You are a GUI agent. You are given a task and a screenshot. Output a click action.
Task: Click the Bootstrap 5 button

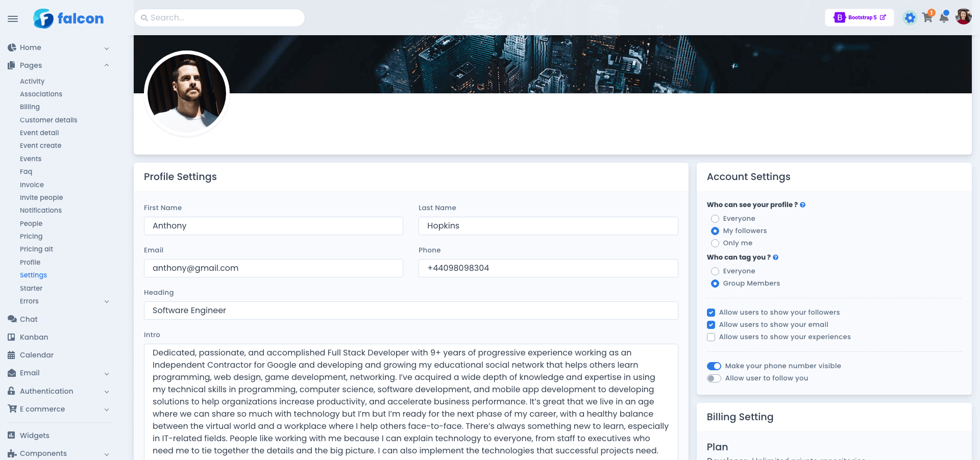(860, 17)
